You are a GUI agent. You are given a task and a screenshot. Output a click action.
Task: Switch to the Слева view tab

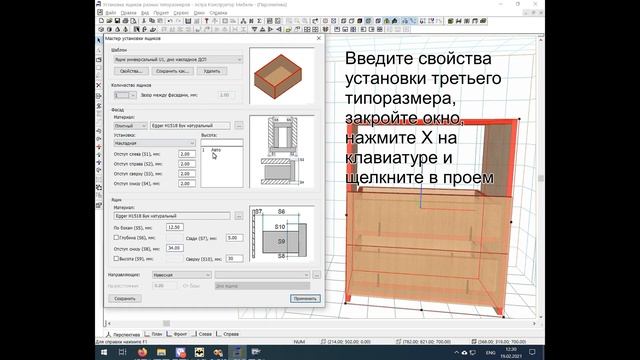(202, 334)
